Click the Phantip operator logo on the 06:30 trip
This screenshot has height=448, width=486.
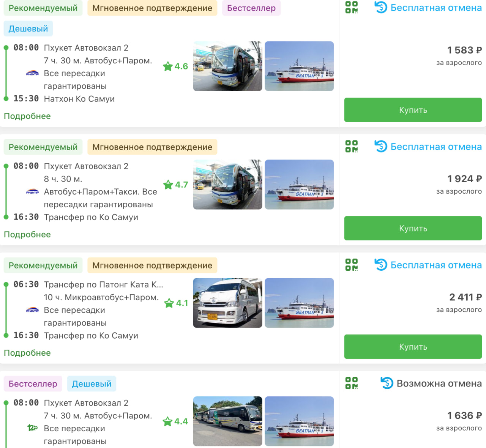tap(32, 310)
